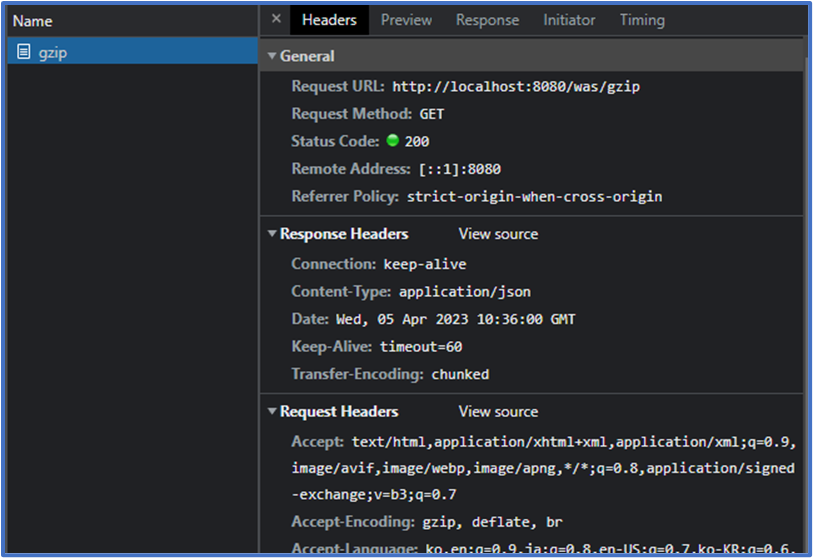This screenshot has width=813, height=558.
Task: Click View source for Response Headers
Action: (x=498, y=234)
